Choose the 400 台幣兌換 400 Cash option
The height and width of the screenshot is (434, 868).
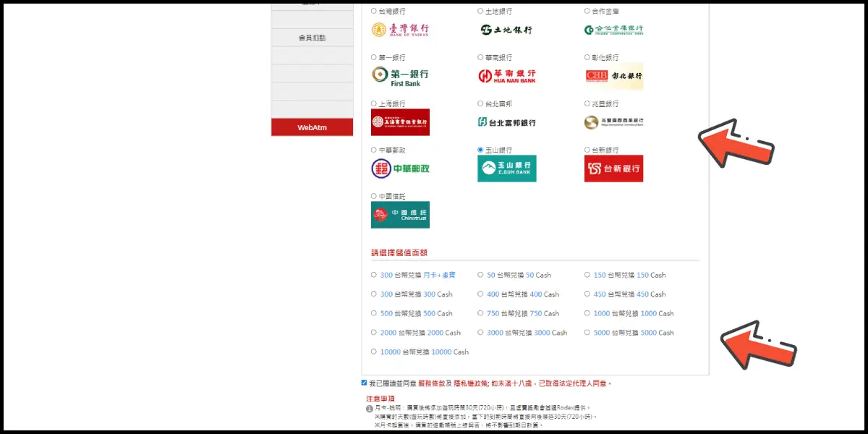tap(481, 294)
